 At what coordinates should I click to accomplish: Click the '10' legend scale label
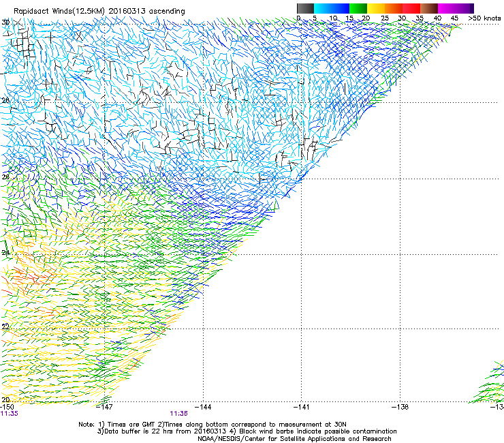click(333, 18)
